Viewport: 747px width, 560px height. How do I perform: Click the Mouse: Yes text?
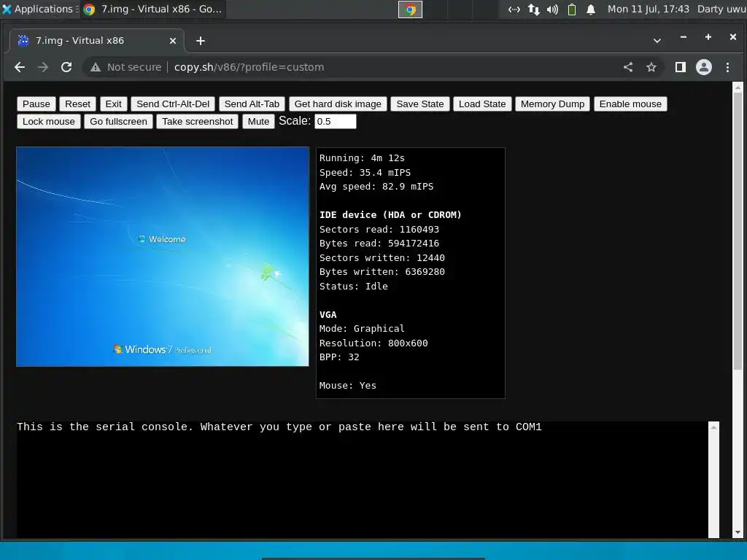point(348,385)
